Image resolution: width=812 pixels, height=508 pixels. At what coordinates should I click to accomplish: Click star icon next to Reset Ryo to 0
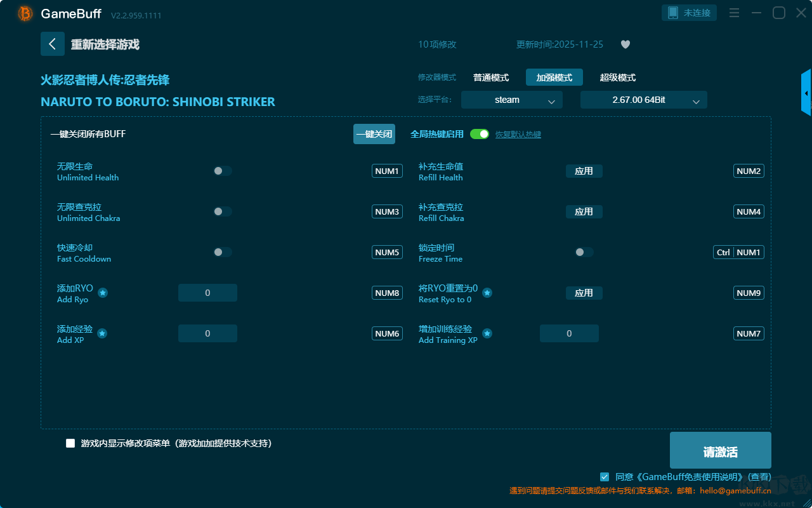[x=487, y=293]
